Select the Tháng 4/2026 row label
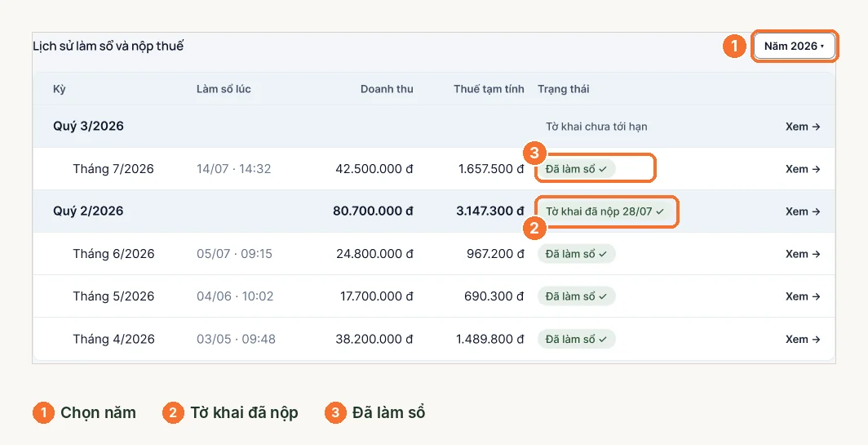The width and height of the screenshot is (868, 445). pyautogui.click(x=113, y=339)
